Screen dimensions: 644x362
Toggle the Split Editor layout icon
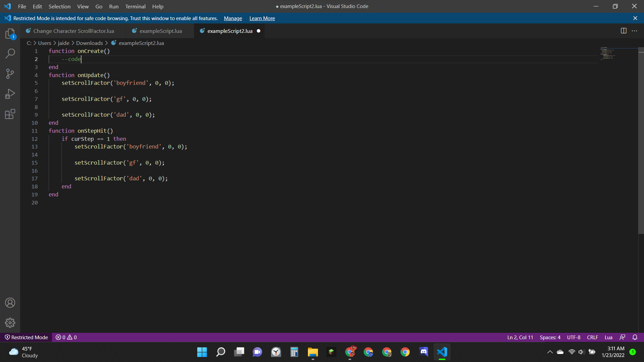click(624, 31)
